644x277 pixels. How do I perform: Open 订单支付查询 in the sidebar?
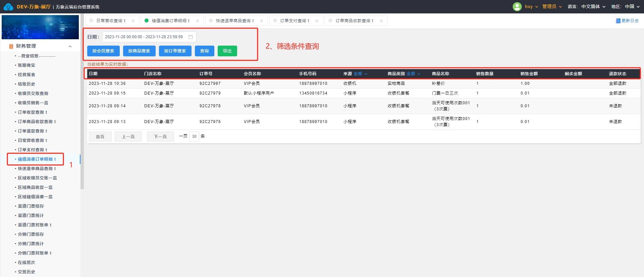[33, 150]
